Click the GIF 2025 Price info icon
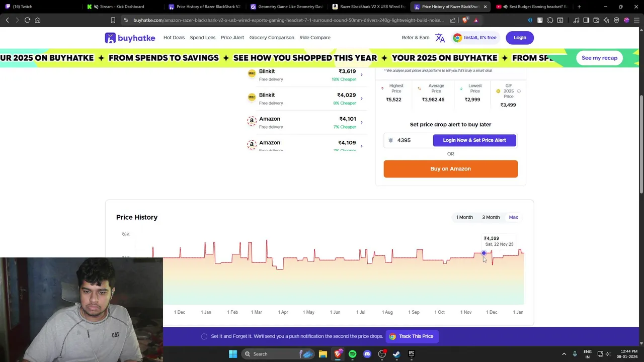This screenshot has width=644, height=362. click(x=519, y=92)
